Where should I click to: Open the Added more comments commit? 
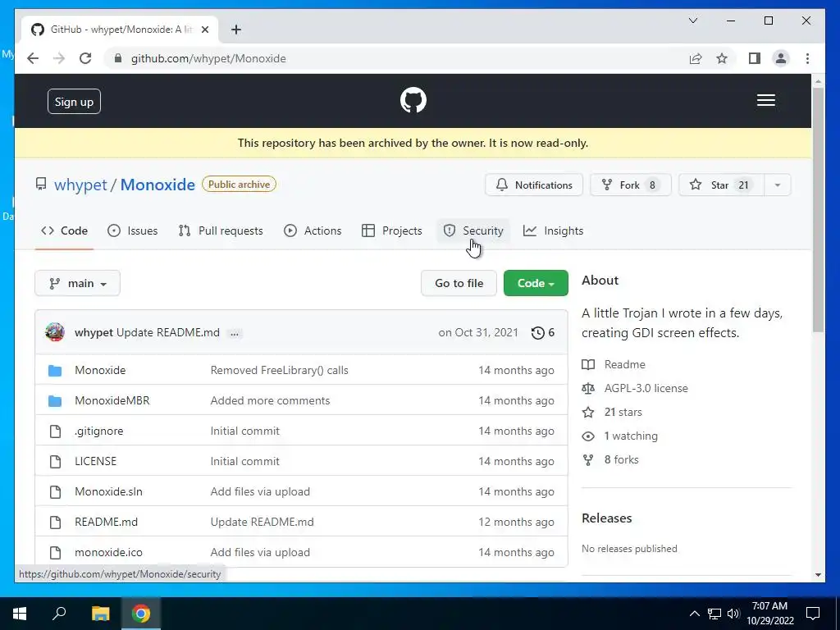[x=270, y=400]
